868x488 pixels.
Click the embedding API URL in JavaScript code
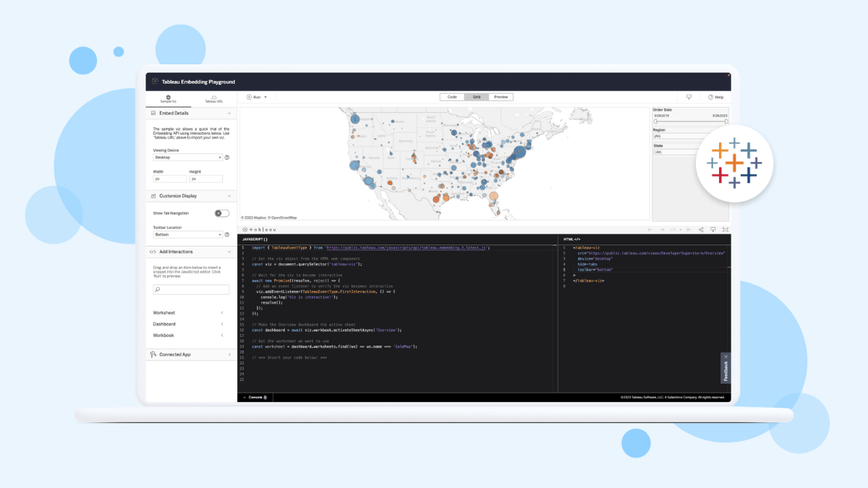coord(407,248)
